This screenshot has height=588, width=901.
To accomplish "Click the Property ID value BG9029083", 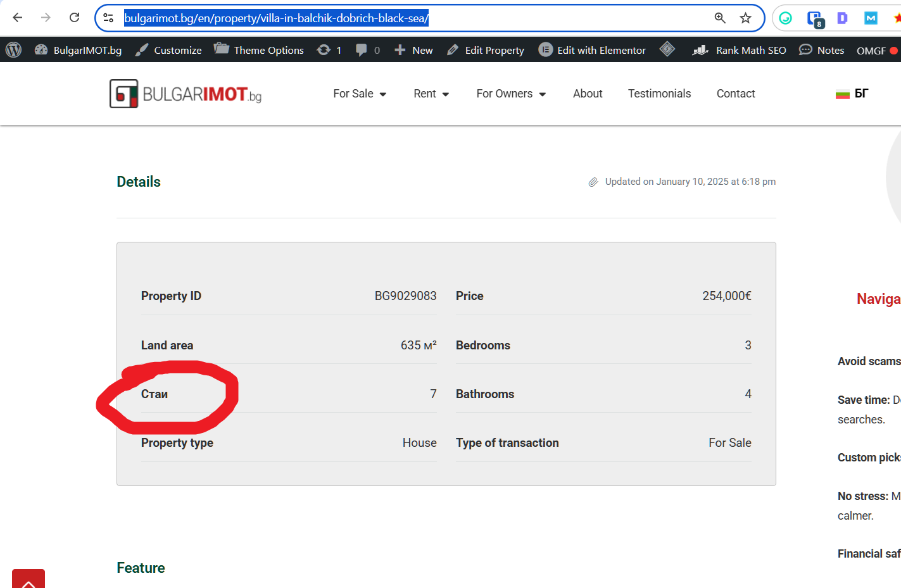I will coord(405,296).
